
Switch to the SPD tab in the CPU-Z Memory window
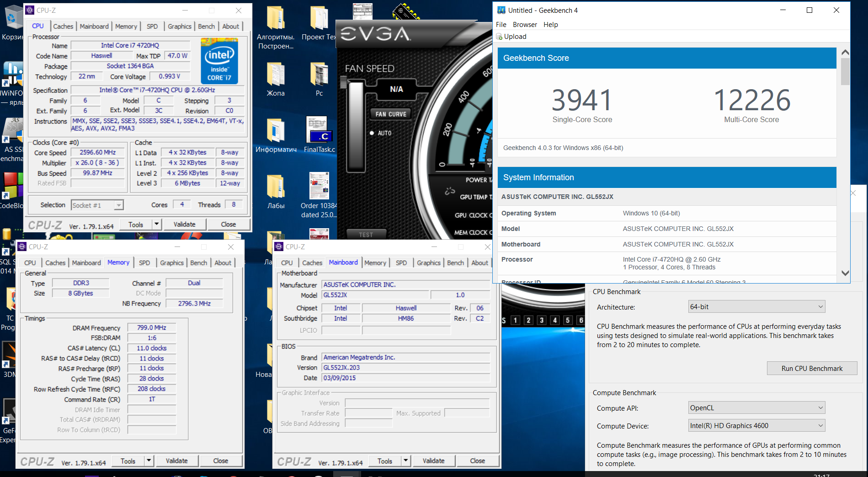coord(144,263)
